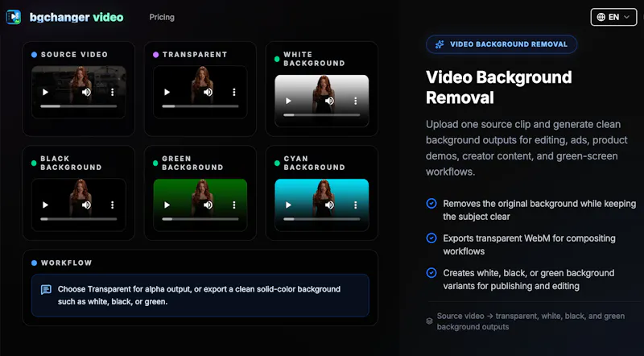Viewport: 644px width, 356px height.
Task: Select the 'GREEN BACKGROUND' card label
Action: 192,163
